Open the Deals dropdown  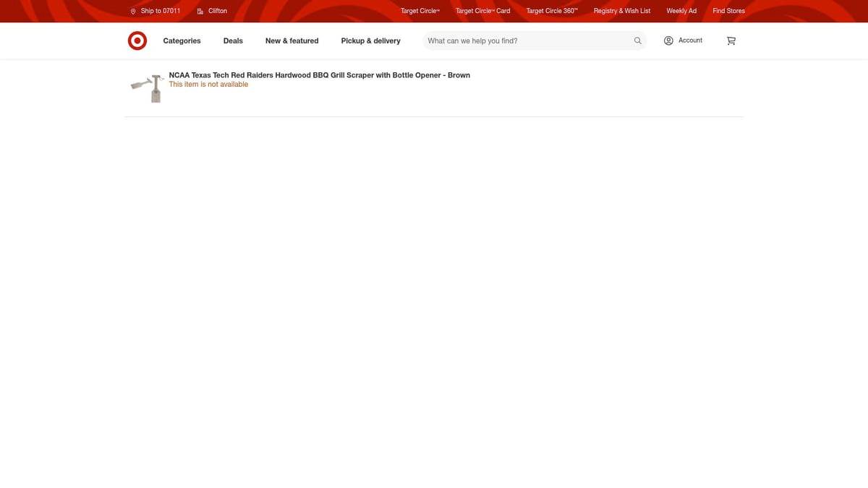(233, 41)
